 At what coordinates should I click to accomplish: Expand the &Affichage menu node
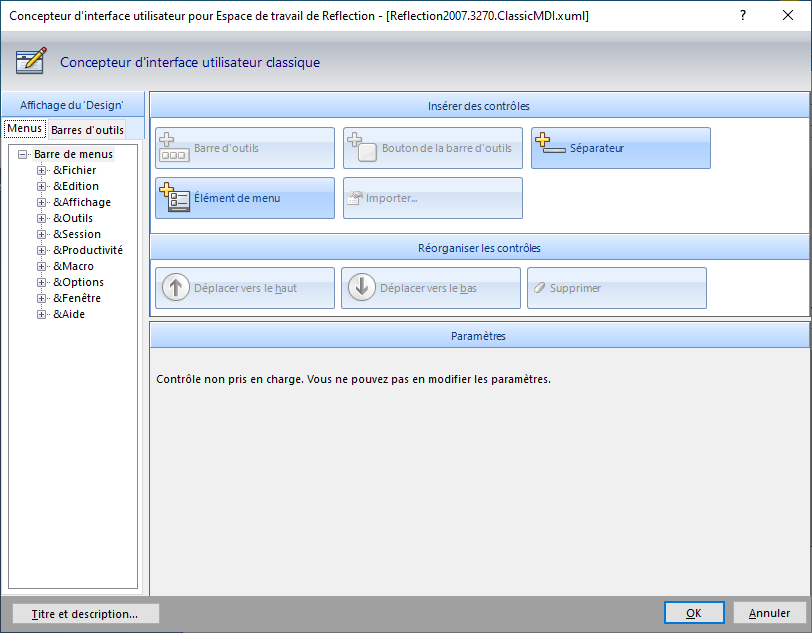(41, 203)
